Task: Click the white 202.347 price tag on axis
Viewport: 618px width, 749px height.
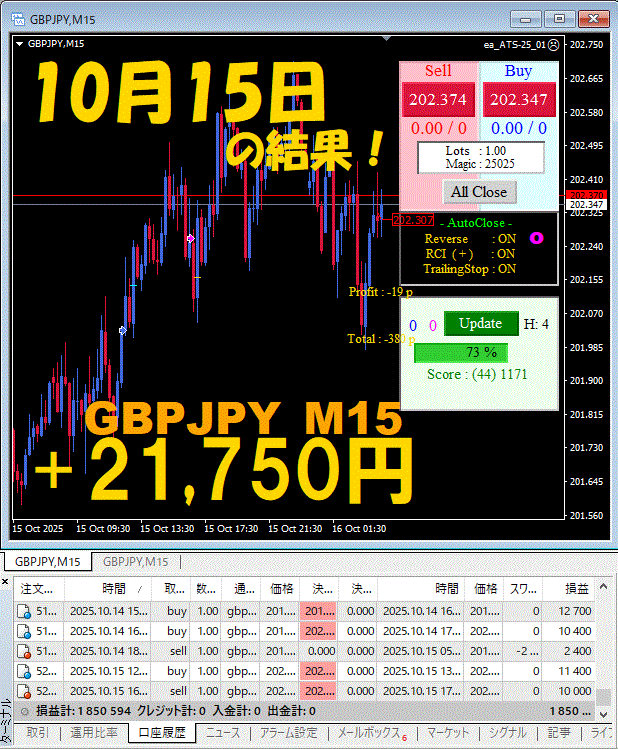Action: tap(586, 205)
